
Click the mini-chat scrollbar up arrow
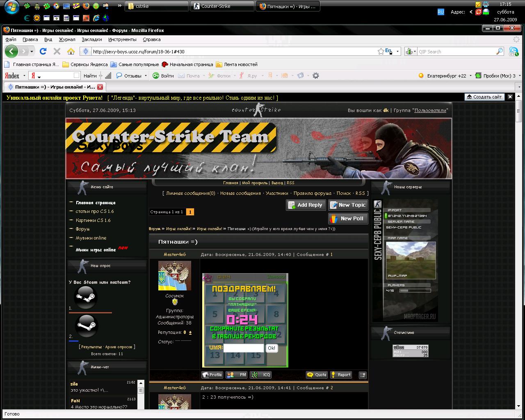pyautogui.click(x=141, y=383)
